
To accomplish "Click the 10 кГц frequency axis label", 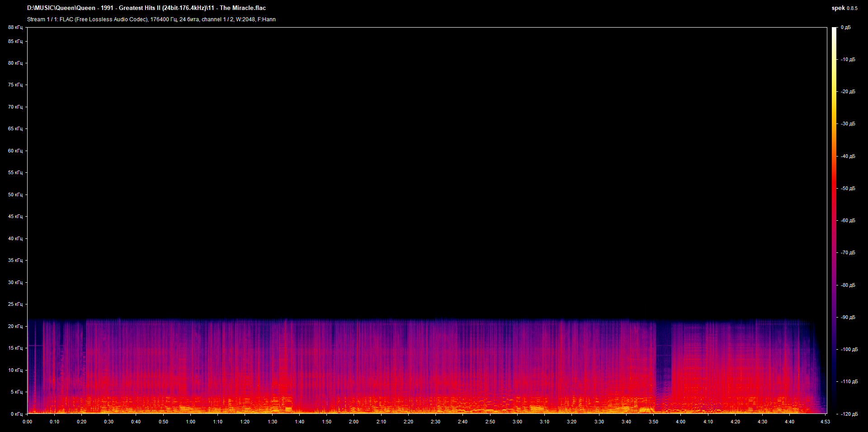I will (15, 370).
